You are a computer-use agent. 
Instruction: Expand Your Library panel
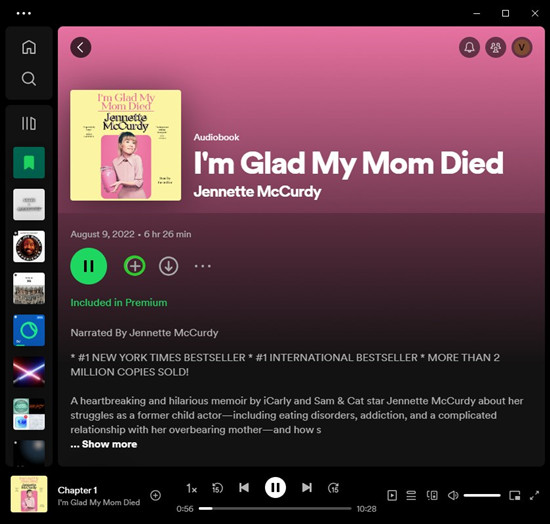(x=29, y=123)
